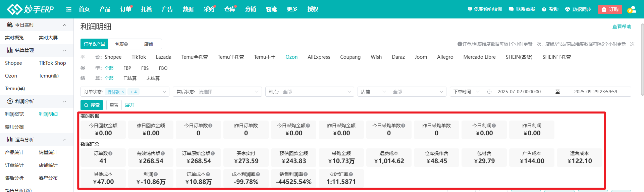Collapse the 运营分析 sidebar section
This screenshot has height=192, width=644.
pyautogui.click(x=64, y=140)
